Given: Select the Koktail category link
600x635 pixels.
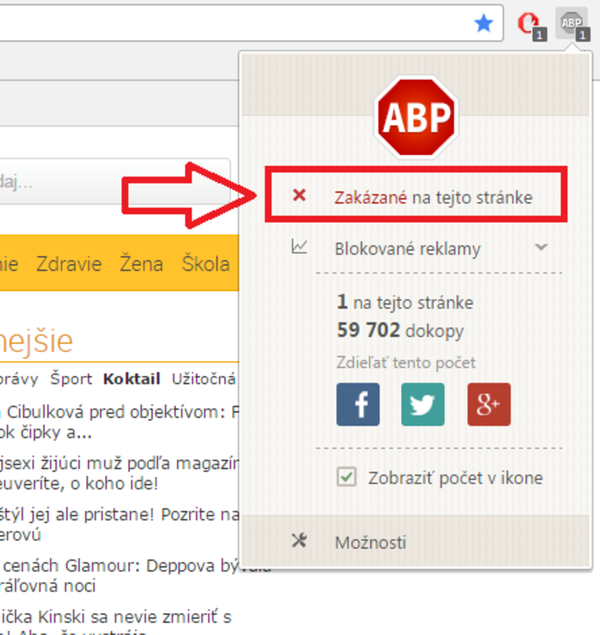Looking at the screenshot, I should tap(132, 379).
